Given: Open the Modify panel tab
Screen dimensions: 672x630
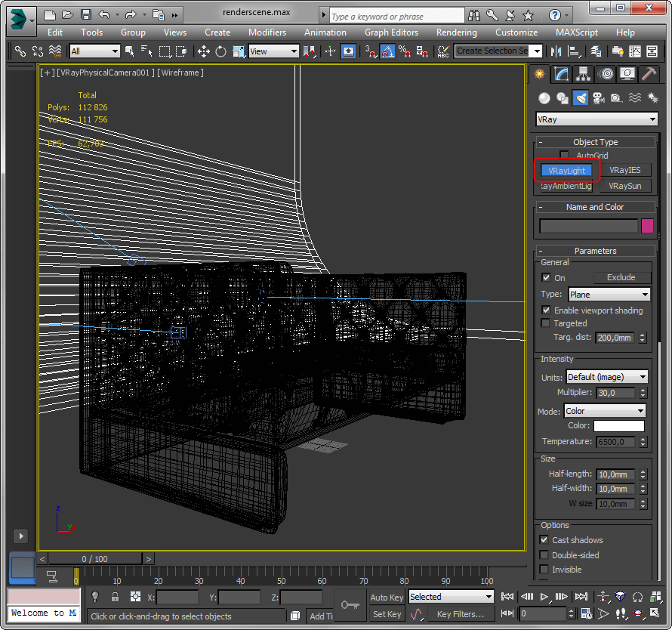Looking at the screenshot, I should pyautogui.click(x=560, y=74).
